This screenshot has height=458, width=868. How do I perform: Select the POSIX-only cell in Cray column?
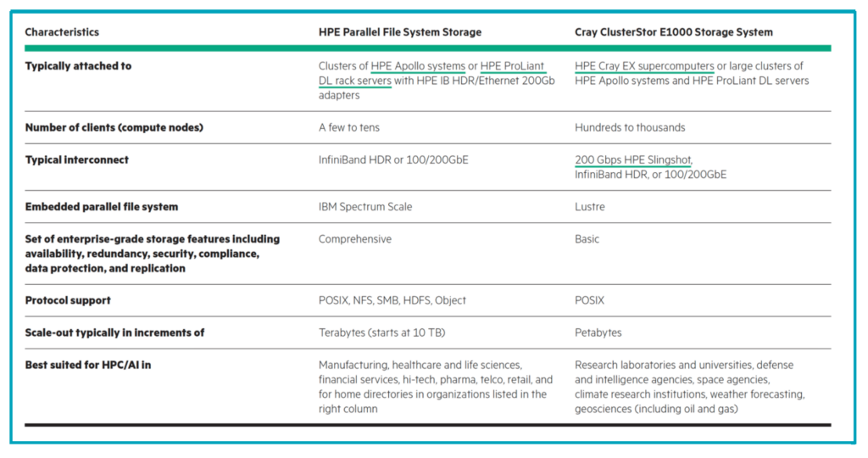coord(590,301)
